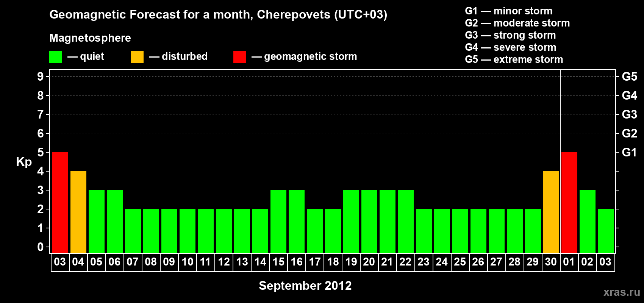
Task: Click the green bar for September 10
Action: click(188, 231)
